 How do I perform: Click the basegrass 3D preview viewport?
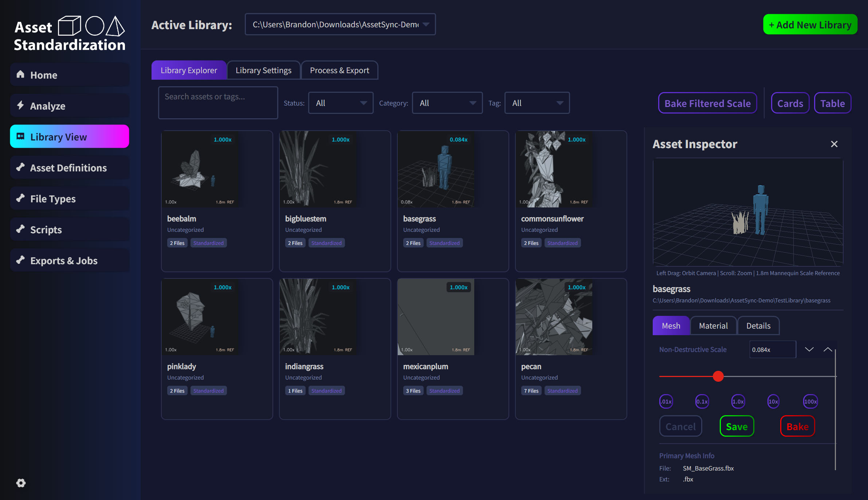click(x=748, y=212)
